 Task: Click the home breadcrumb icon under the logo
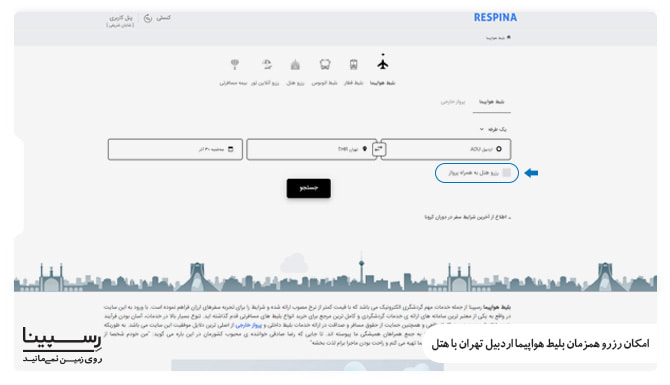tap(508, 38)
